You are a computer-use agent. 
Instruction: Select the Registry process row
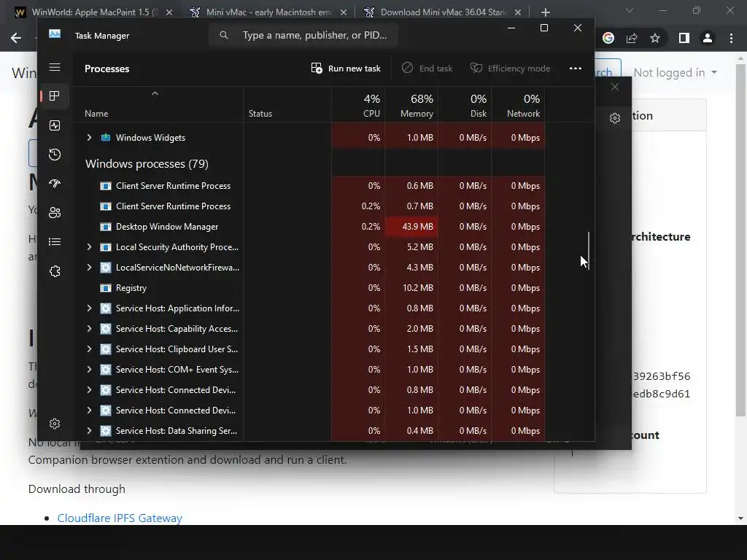(309, 288)
